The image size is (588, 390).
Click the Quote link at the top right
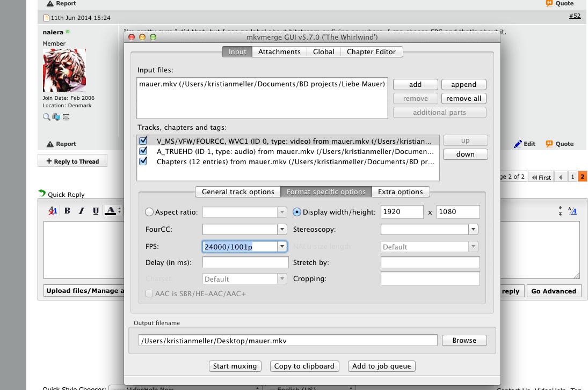(x=560, y=3)
